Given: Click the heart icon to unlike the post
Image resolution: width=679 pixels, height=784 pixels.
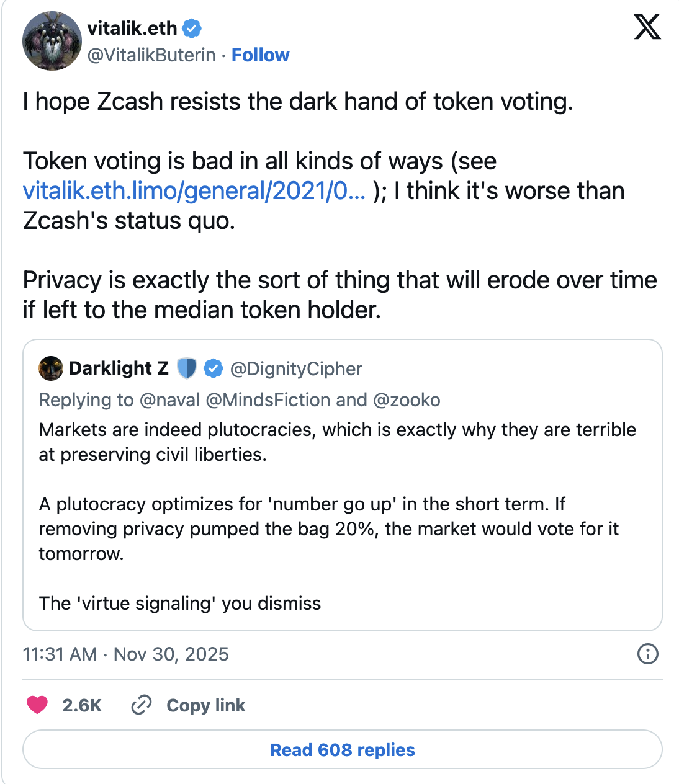Looking at the screenshot, I should point(37,705).
